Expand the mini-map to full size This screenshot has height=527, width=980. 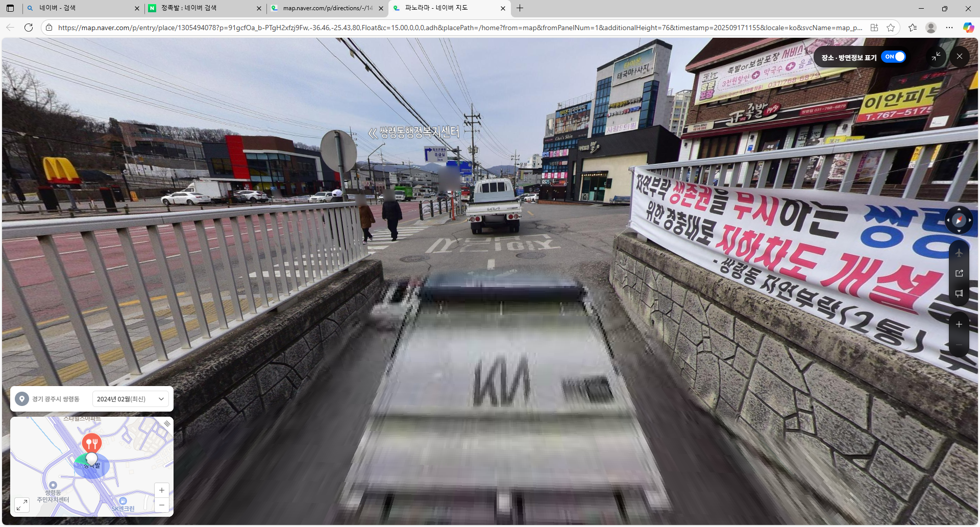coord(21,505)
